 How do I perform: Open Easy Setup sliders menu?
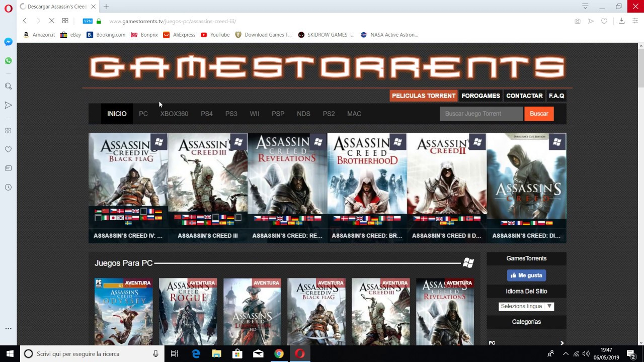click(635, 21)
